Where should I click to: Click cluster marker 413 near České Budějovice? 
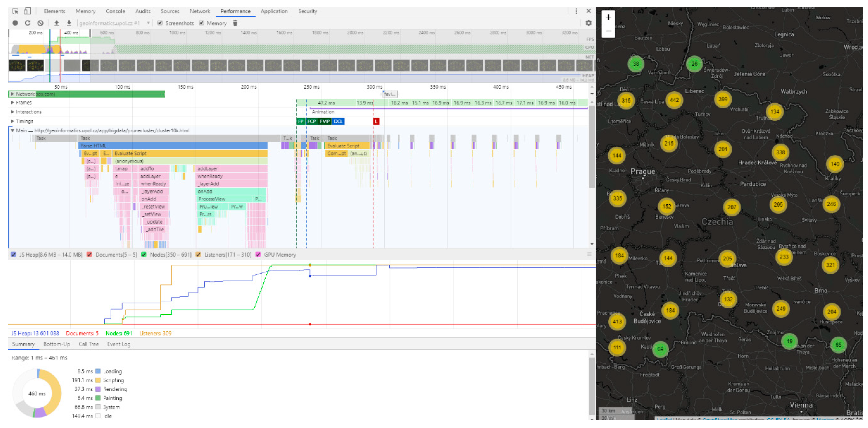pos(617,322)
